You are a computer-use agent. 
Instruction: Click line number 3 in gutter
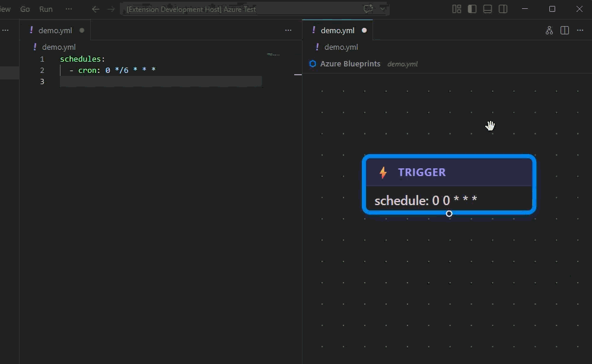[x=42, y=81]
